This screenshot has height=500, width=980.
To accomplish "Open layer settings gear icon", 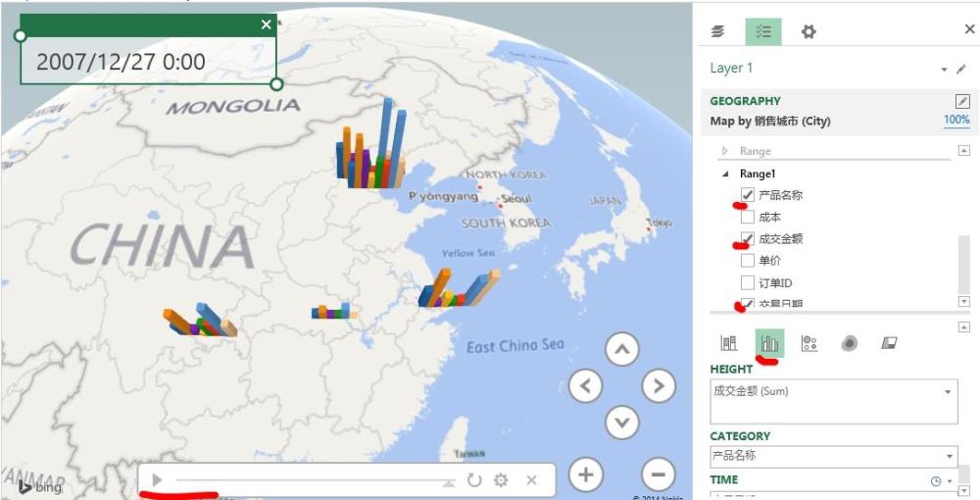I will pos(808,31).
